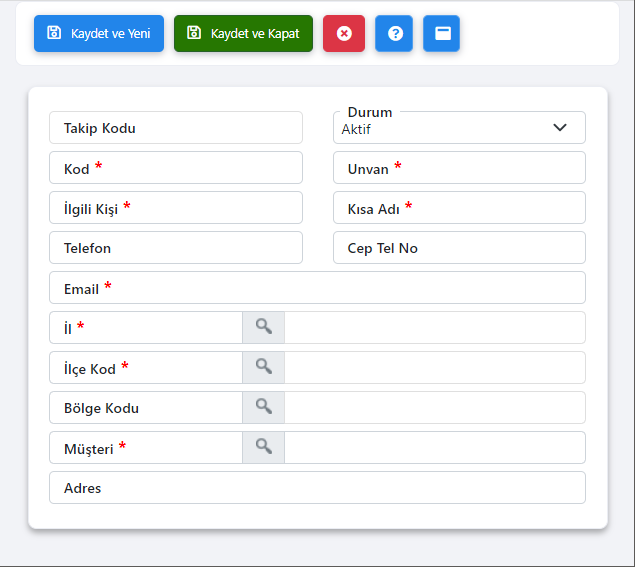Click into the Kod input field
This screenshot has width=635, height=567.
(176, 168)
